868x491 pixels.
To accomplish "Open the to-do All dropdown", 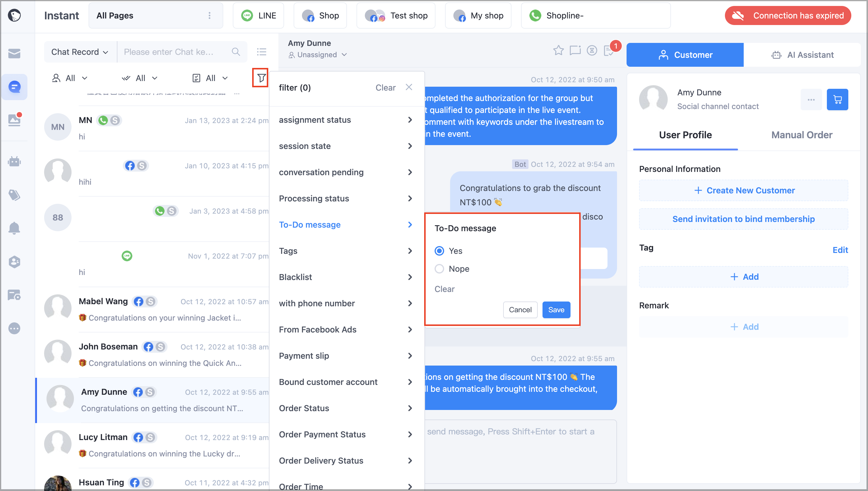I will (210, 78).
